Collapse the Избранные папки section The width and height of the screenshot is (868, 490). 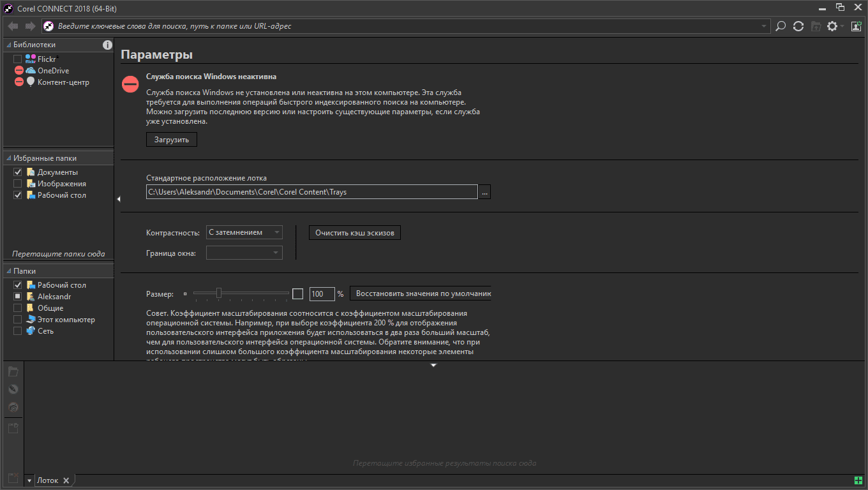[9, 158]
